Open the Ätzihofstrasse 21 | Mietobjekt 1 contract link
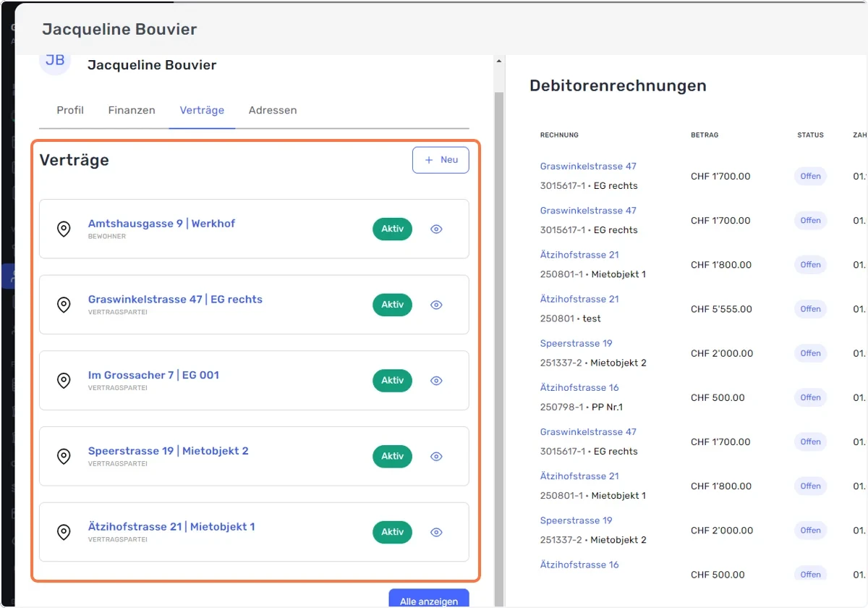Screen dimensions: 868x608 coord(171,527)
